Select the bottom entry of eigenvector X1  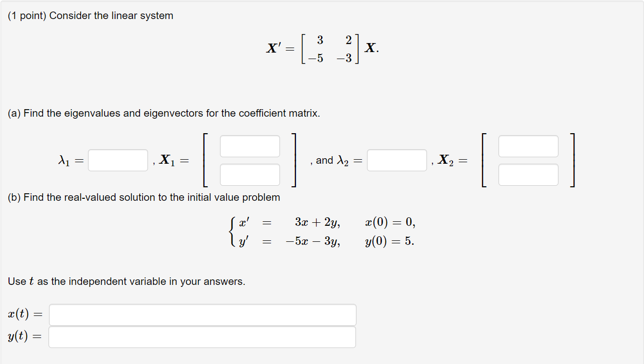249,174
